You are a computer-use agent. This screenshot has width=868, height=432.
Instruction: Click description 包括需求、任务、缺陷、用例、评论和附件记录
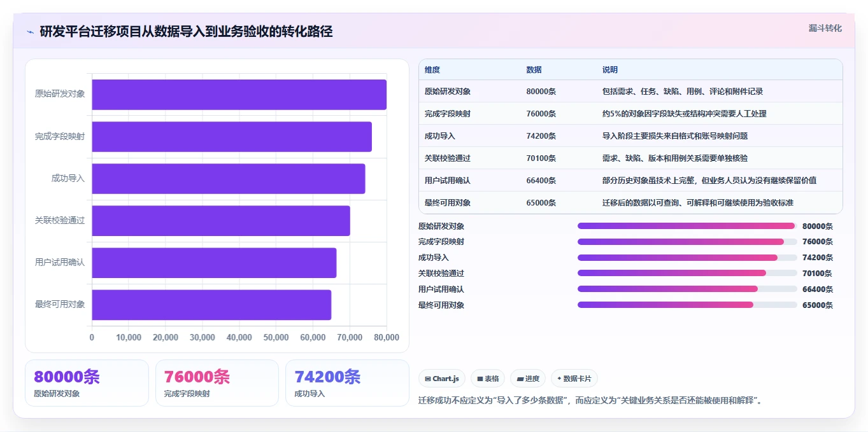point(683,91)
